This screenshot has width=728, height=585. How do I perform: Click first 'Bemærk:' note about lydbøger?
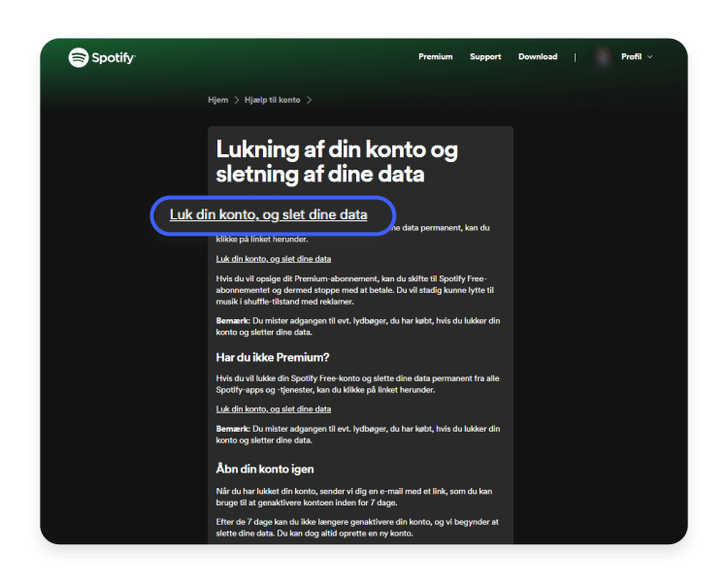[x=358, y=326]
